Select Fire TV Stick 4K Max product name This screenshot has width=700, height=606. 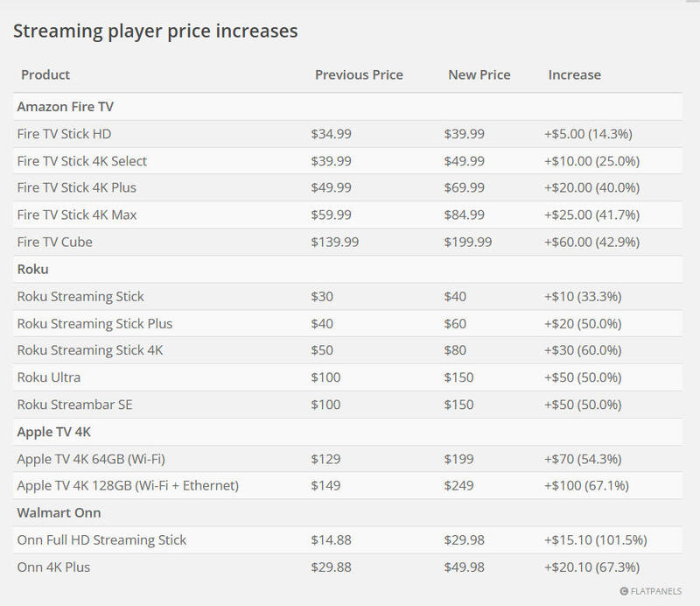[x=77, y=215]
